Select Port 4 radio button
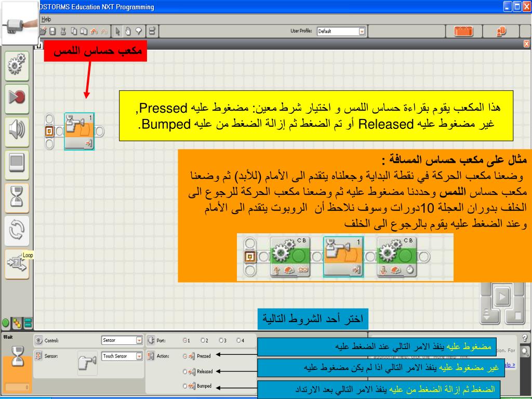This screenshot has width=532, height=399. point(239,340)
